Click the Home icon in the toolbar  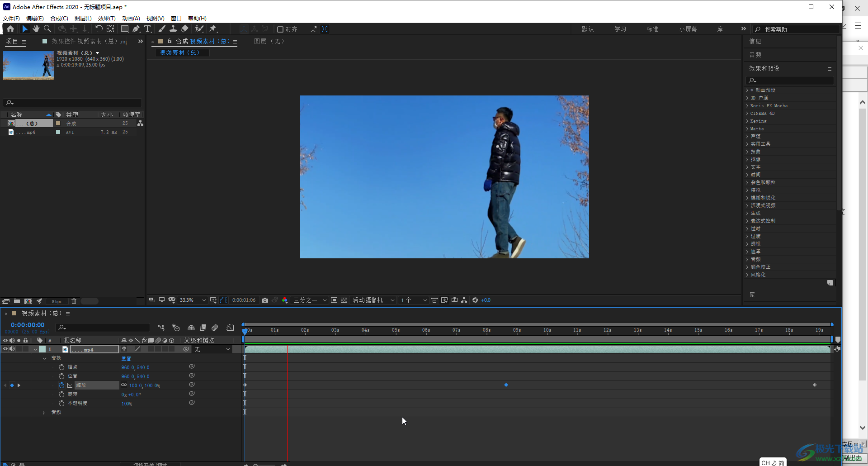(10, 29)
